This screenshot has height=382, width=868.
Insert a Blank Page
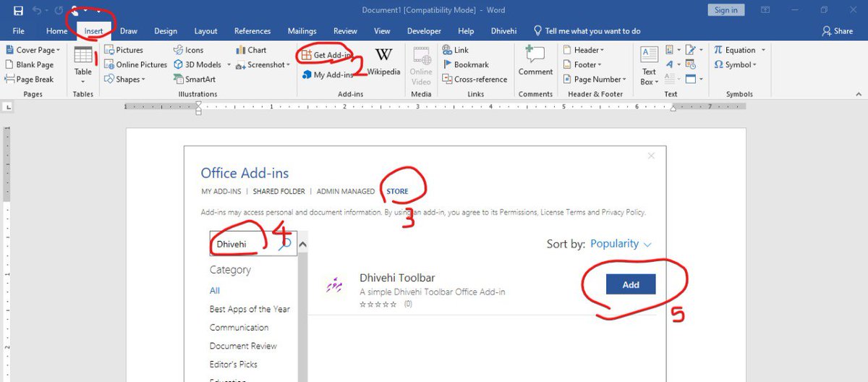click(29, 64)
